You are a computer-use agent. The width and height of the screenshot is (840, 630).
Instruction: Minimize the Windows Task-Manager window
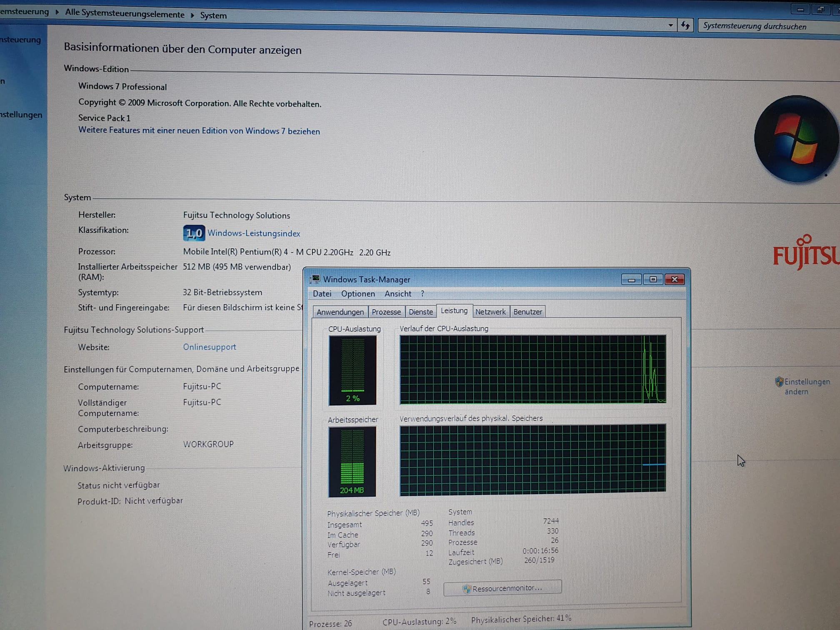tap(631, 280)
